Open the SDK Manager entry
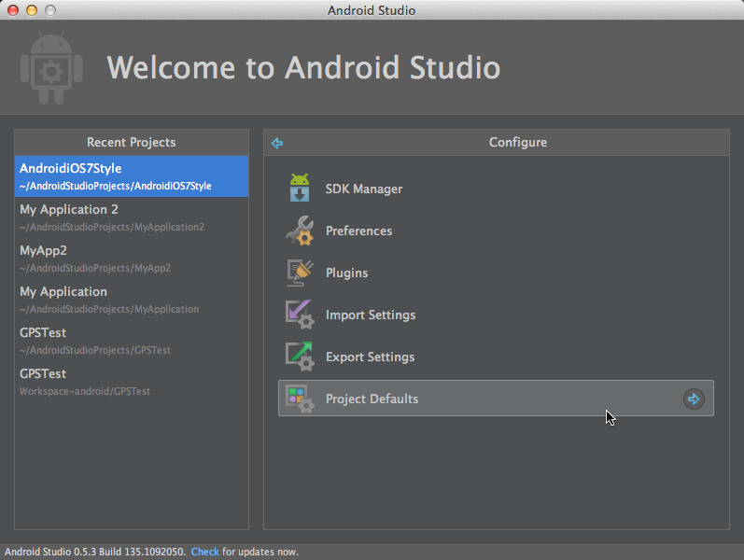 (x=363, y=189)
